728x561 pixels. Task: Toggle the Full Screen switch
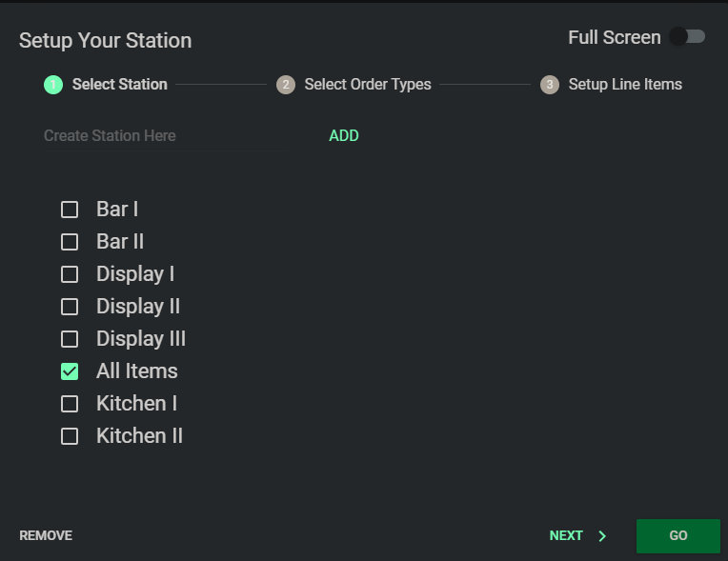pyautogui.click(x=687, y=37)
